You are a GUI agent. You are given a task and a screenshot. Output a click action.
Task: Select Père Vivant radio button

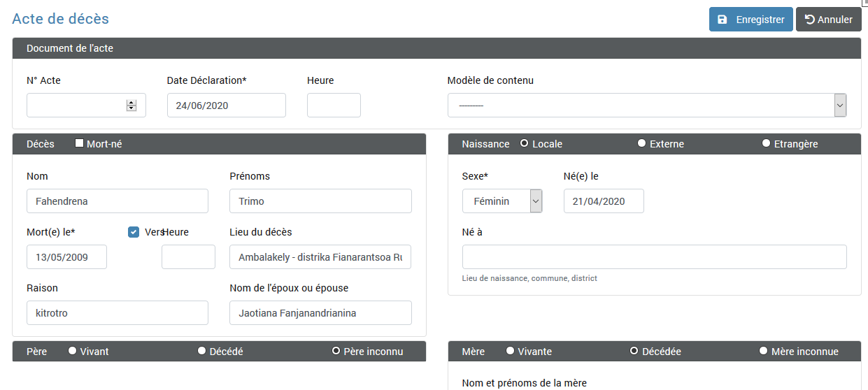click(72, 351)
